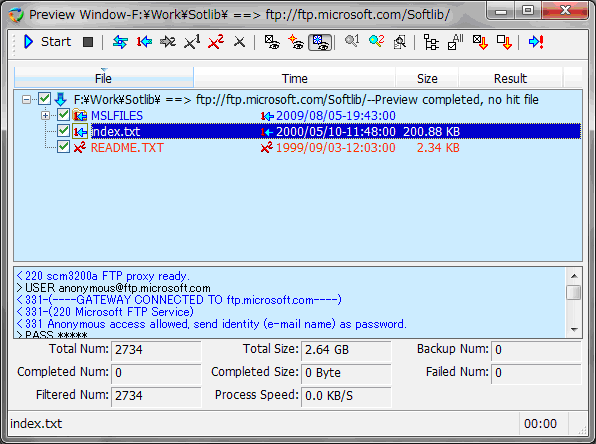Toggle the pressed snowflake eye filter icon
The image size is (596, 444).
320,42
